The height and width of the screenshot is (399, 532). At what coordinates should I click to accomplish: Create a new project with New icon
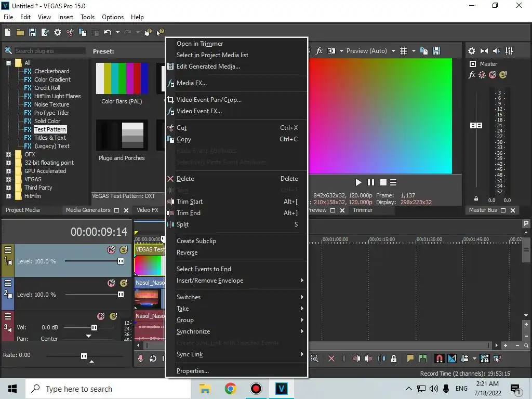[8, 32]
